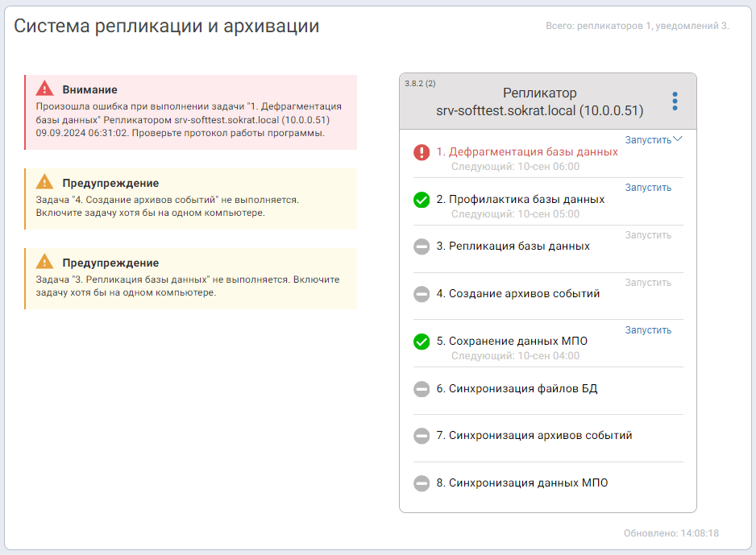Click the replication warning notification text
The height and width of the screenshot is (555, 756).
pyautogui.click(x=188, y=286)
